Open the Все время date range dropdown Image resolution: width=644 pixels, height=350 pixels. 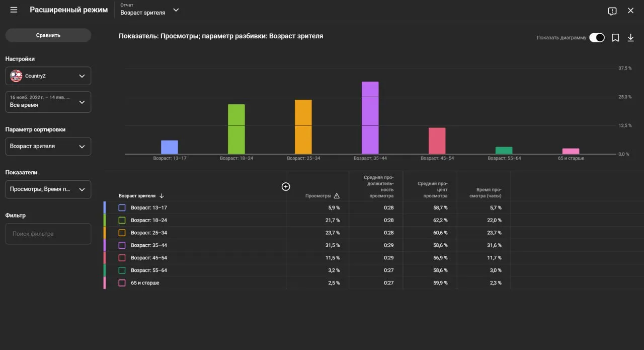(48, 102)
